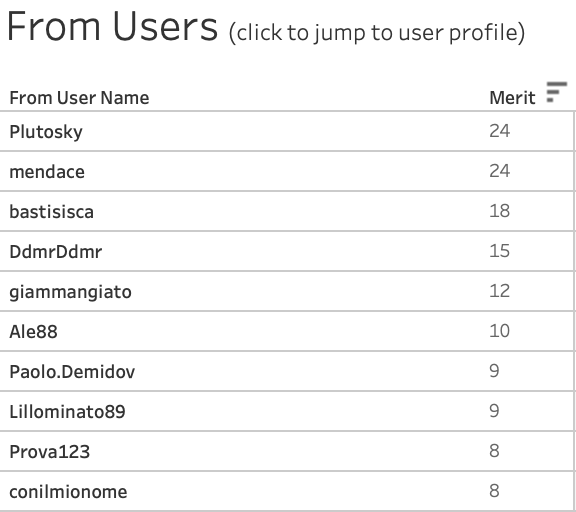The height and width of the screenshot is (512, 576).
Task: Open Lillominato89's profile
Action: pos(67,412)
